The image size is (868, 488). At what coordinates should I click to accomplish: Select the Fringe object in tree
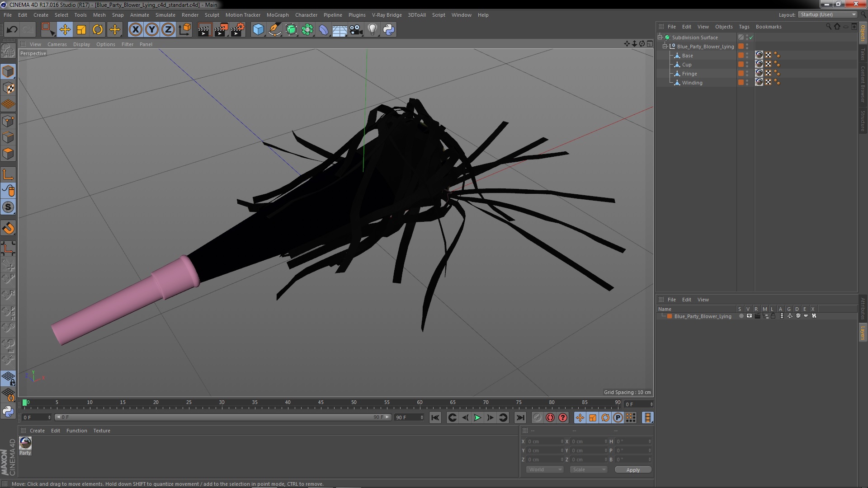[x=689, y=74]
